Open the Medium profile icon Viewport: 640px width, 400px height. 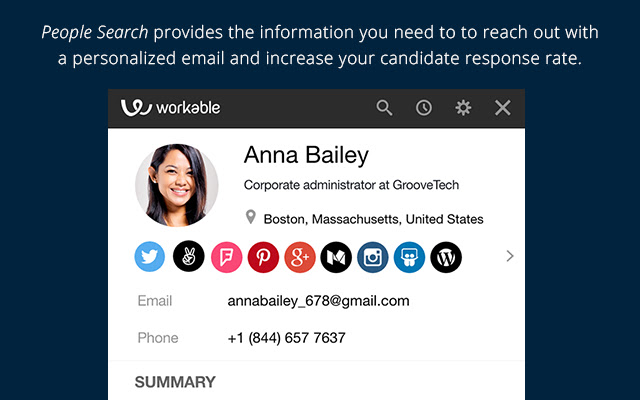coord(337,257)
